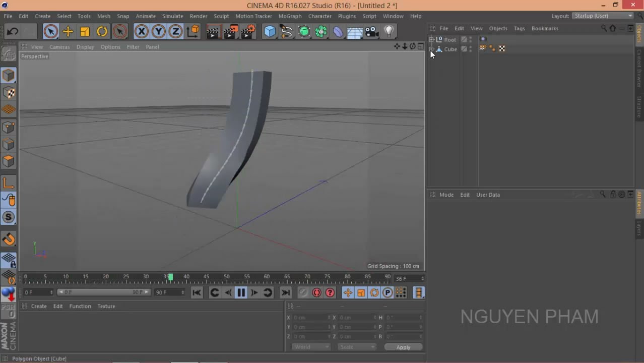Viewport: 644px width, 363px height.
Task: Click the green Subdivision Surface generator icon
Action: pos(304,32)
